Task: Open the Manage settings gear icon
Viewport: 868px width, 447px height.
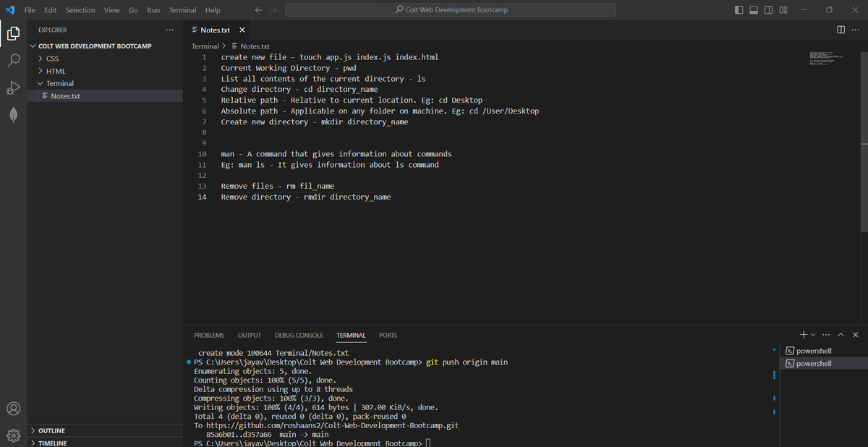Action: pyautogui.click(x=13, y=435)
